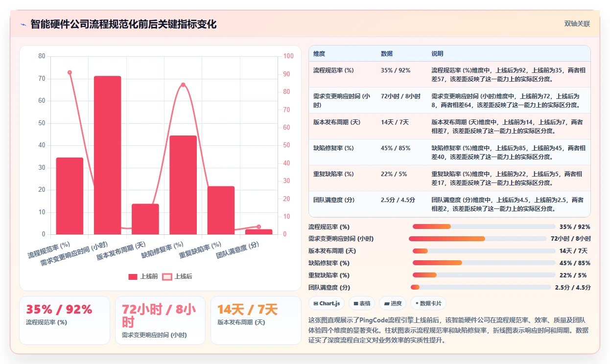Open the 35% / 92% data card
Image resolution: width=610 pixels, height=364 pixels.
click(x=65, y=320)
